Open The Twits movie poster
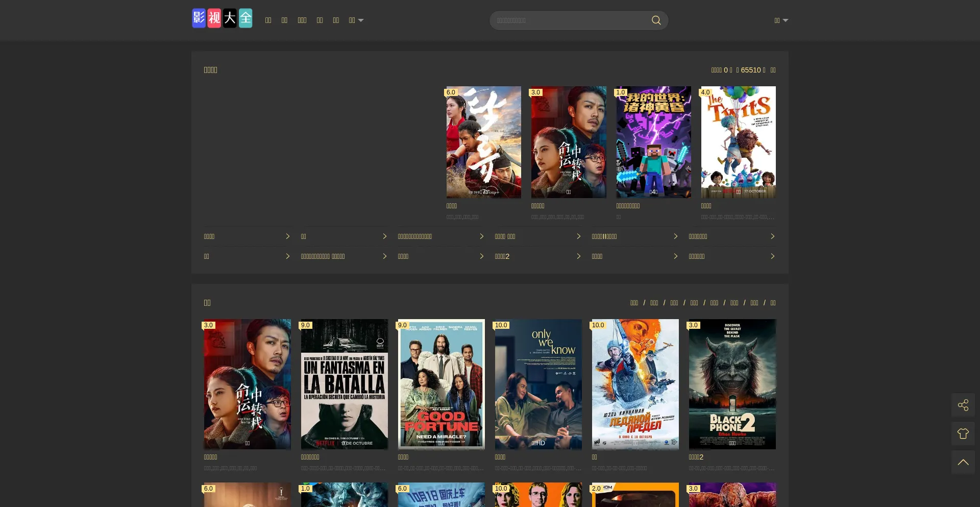Screen dimensions: 980x507 pyautogui.click(x=738, y=142)
